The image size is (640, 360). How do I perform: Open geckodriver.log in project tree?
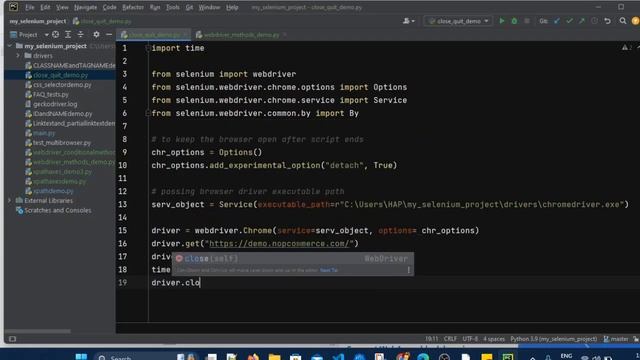click(55, 104)
